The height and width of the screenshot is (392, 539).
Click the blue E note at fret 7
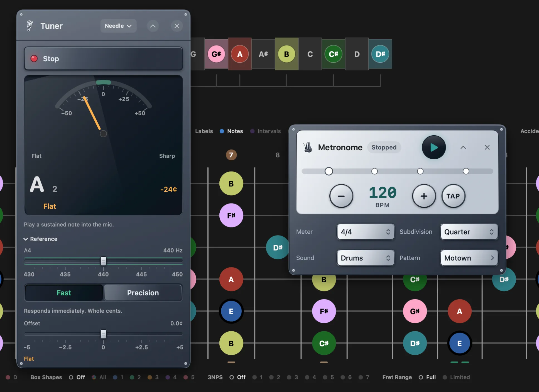pyautogui.click(x=231, y=311)
